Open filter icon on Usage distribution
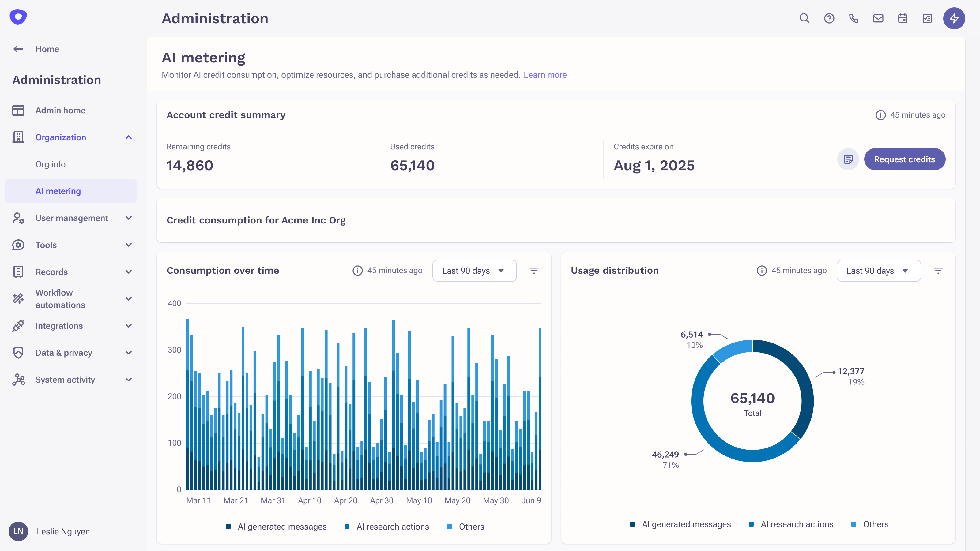 click(938, 270)
